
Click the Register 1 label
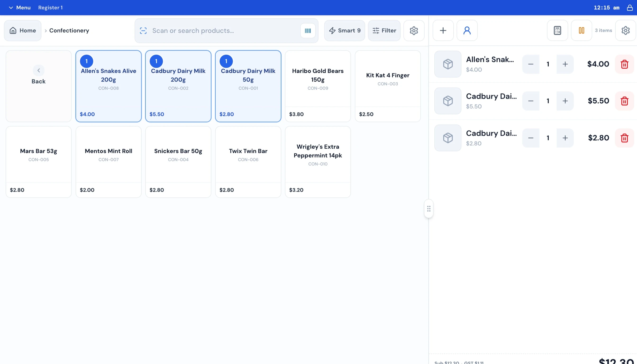tap(50, 8)
